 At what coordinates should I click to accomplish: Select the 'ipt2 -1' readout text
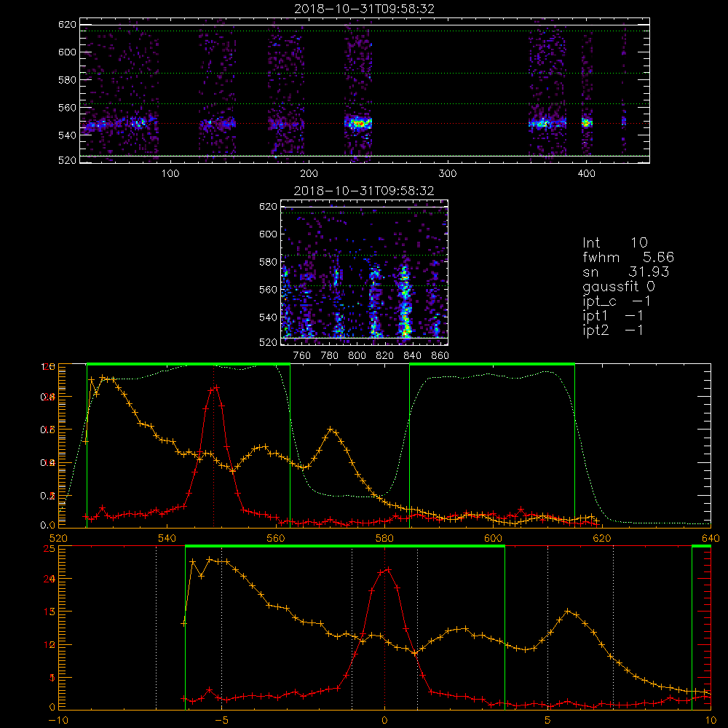(613, 330)
